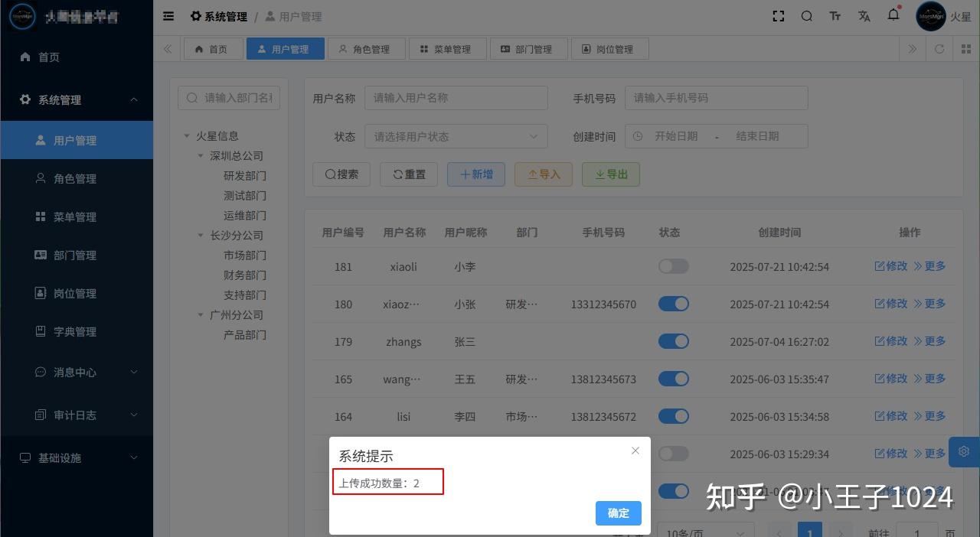Click the 用户名称 input field

coord(456,97)
